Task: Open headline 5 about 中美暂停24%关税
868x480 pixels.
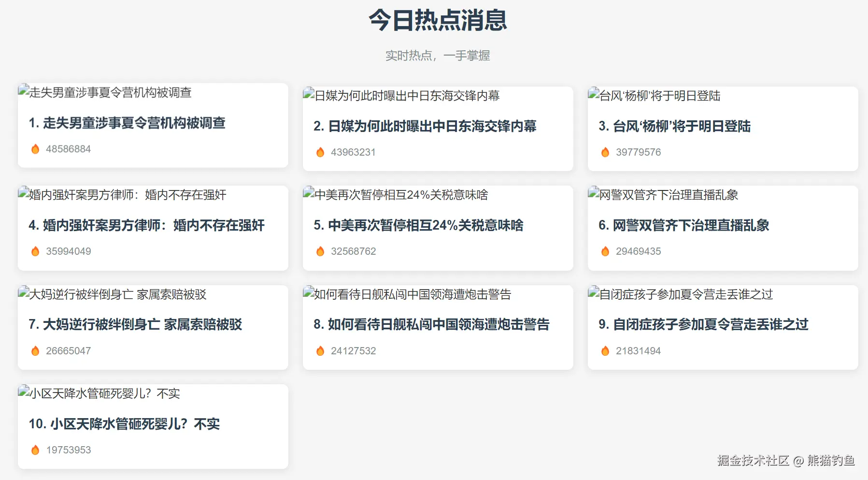Action: [x=418, y=226]
